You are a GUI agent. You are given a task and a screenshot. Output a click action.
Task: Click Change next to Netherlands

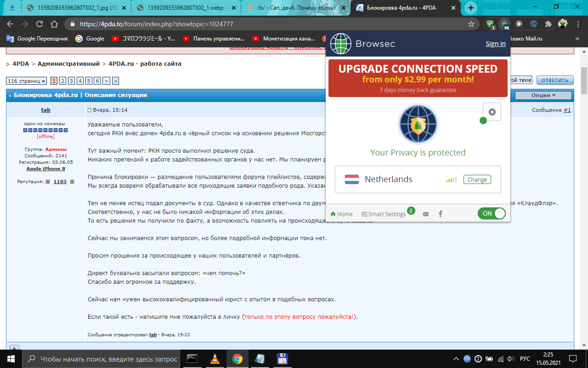click(477, 179)
